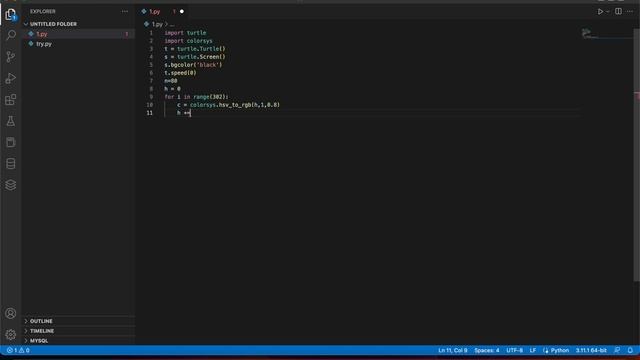This screenshot has height=360, width=640.
Task: Open the notifications bell
Action: pyautogui.click(x=630, y=350)
